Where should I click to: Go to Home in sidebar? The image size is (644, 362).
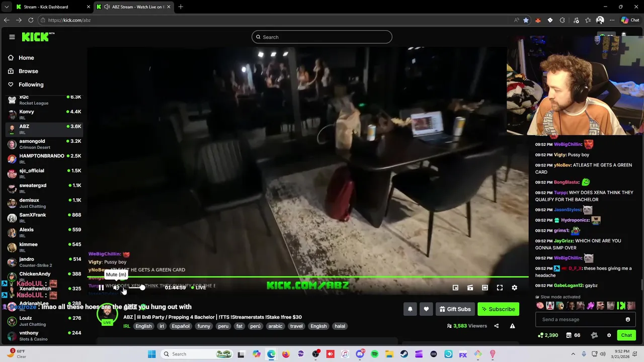tap(26, 58)
